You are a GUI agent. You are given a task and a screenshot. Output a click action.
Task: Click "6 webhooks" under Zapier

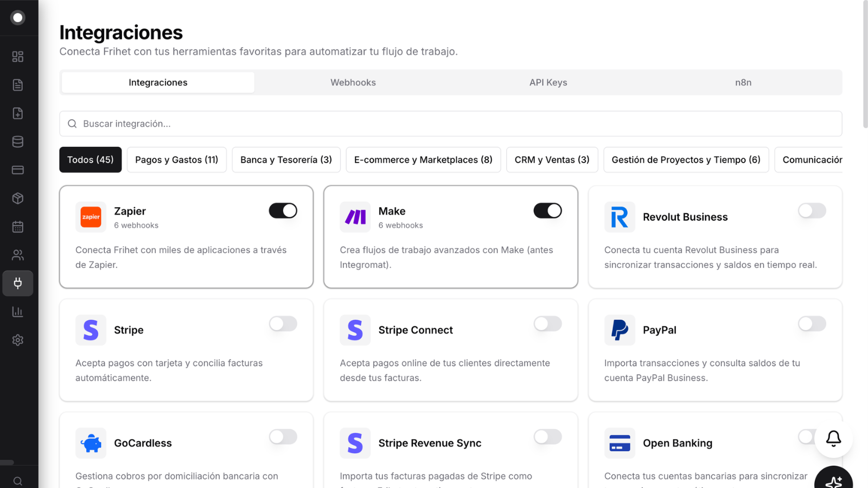[136, 226]
